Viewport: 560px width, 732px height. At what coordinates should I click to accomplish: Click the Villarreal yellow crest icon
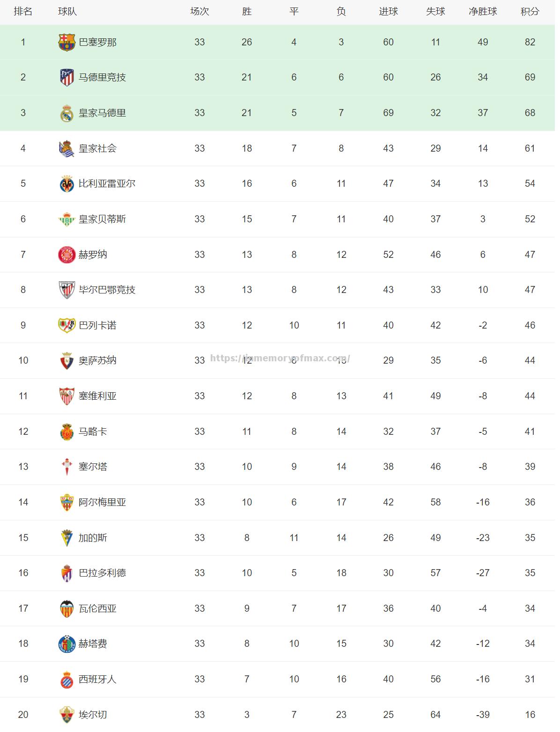point(67,183)
